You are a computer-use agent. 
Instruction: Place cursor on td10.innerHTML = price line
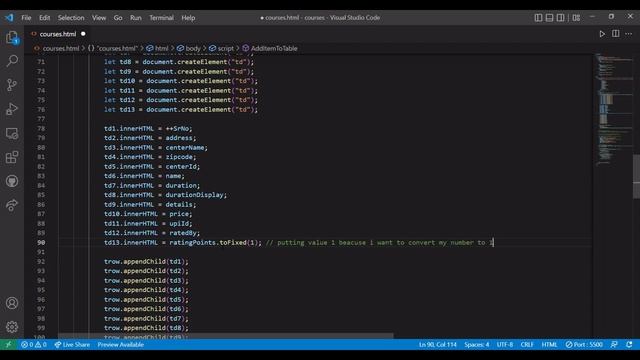click(x=148, y=214)
